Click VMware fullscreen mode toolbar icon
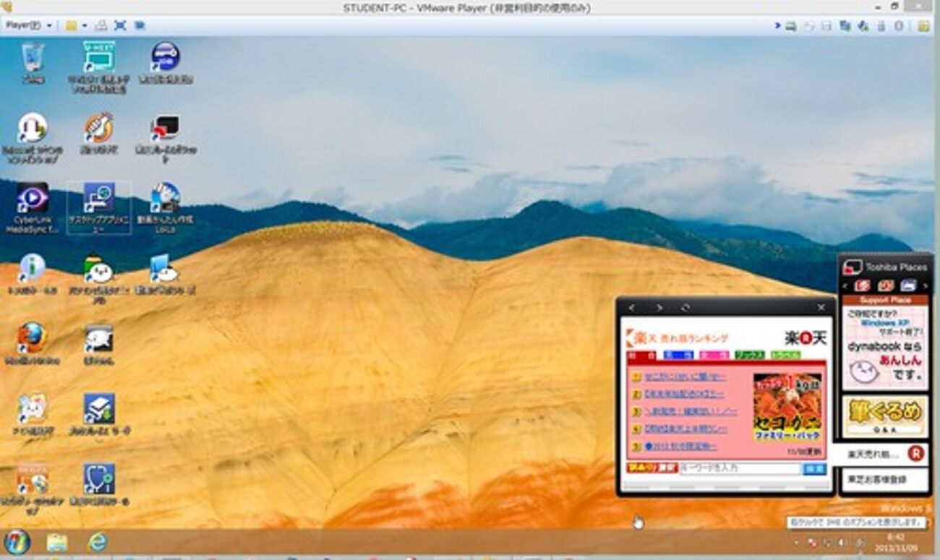 click(120, 25)
